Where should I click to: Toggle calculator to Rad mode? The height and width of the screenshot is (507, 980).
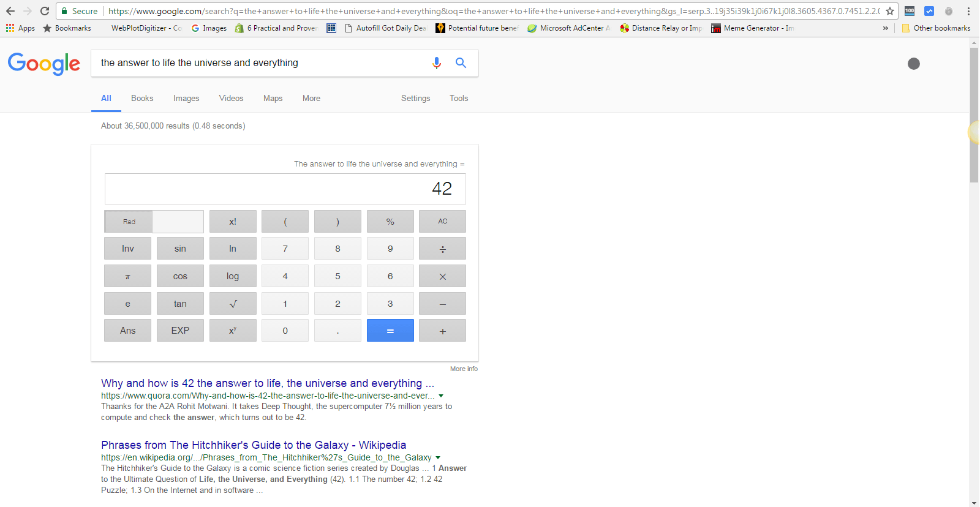coord(129,222)
